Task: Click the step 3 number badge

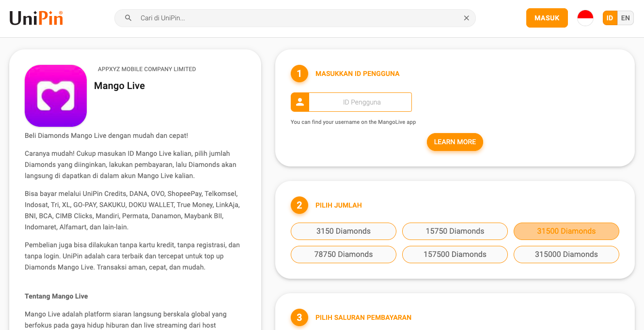Action: (299, 317)
